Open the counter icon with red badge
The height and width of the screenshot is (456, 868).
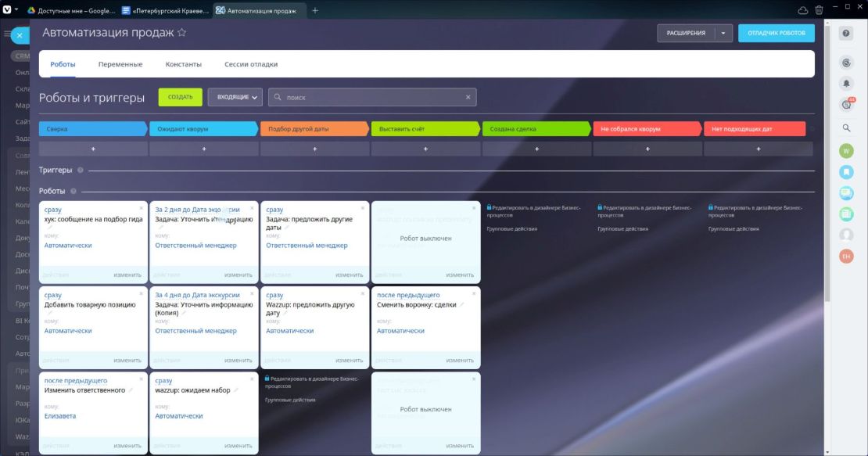[x=847, y=103]
